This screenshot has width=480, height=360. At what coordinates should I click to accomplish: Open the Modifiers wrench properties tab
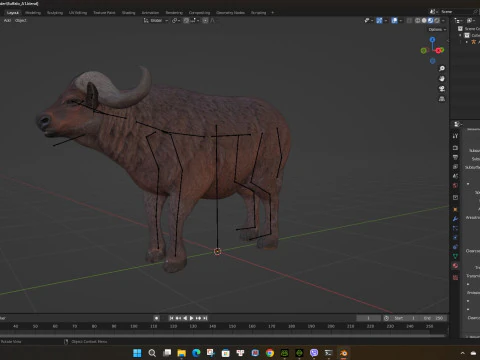(x=455, y=219)
